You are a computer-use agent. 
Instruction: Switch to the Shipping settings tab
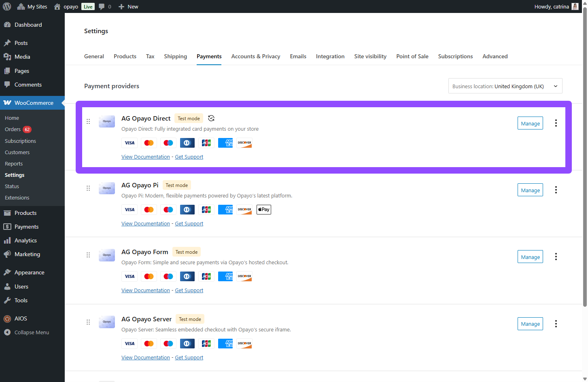(x=175, y=56)
